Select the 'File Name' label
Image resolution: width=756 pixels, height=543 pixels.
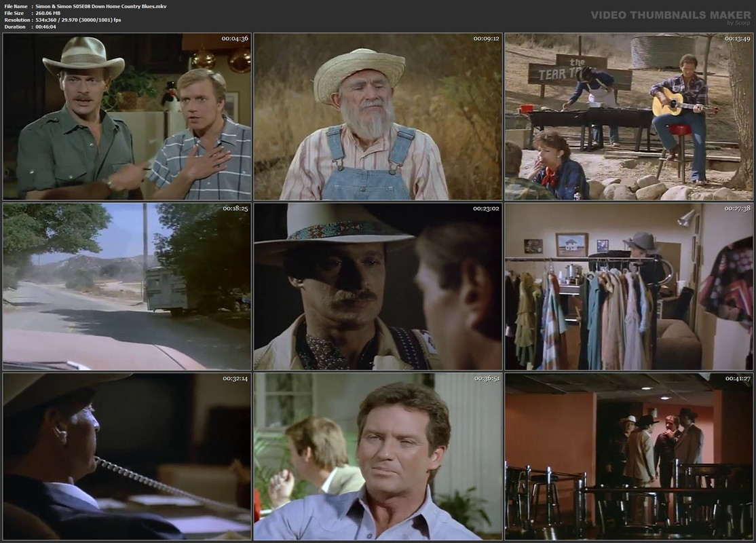[x=16, y=6]
